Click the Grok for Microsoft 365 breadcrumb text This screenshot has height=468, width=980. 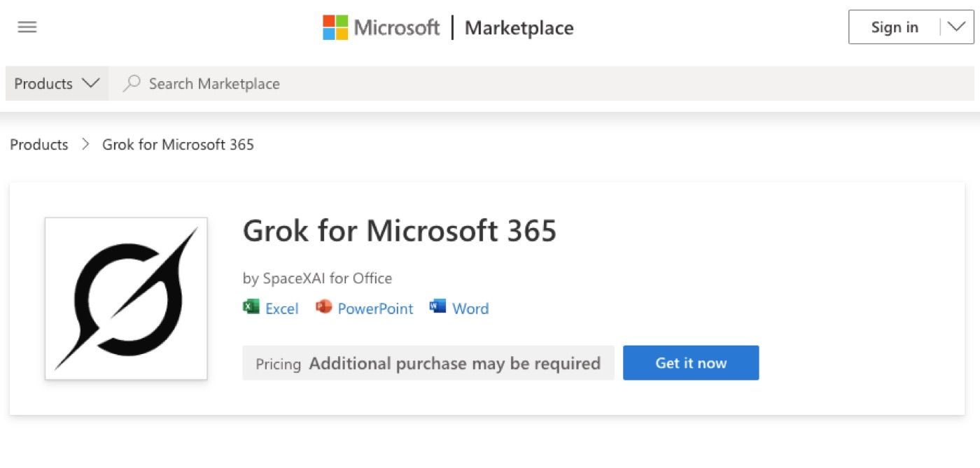click(178, 145)
